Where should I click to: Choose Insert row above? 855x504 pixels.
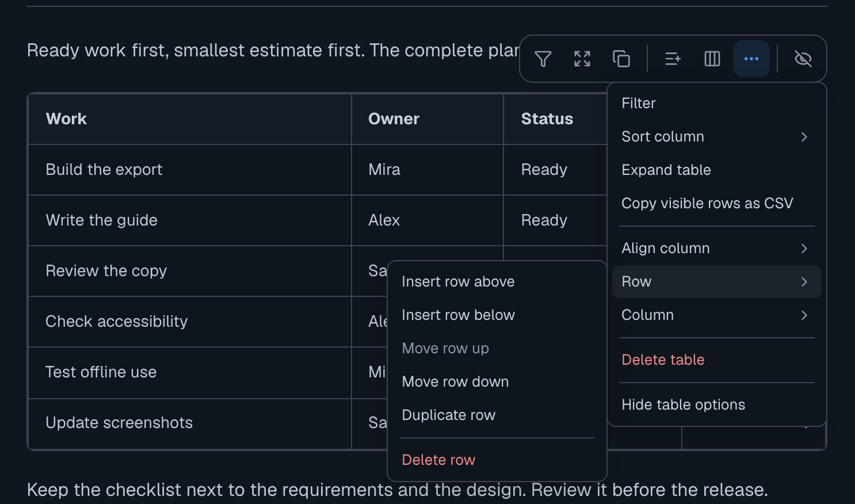coord(497,282)
